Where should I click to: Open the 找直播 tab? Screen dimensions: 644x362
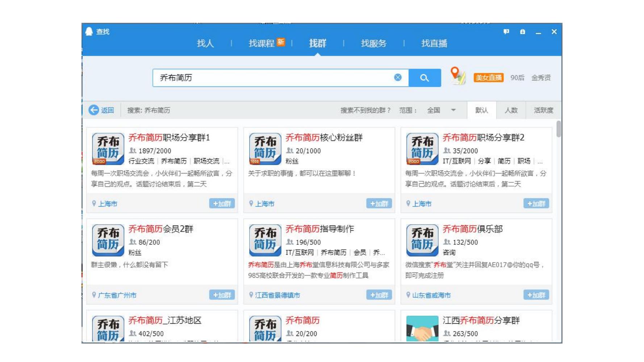pos(434,44)
